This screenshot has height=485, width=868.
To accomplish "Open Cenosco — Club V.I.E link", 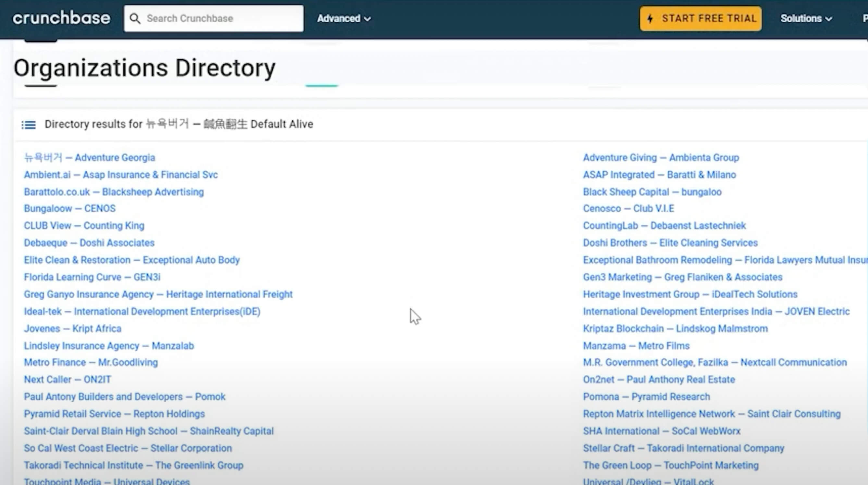I will (x=628, y=209).
